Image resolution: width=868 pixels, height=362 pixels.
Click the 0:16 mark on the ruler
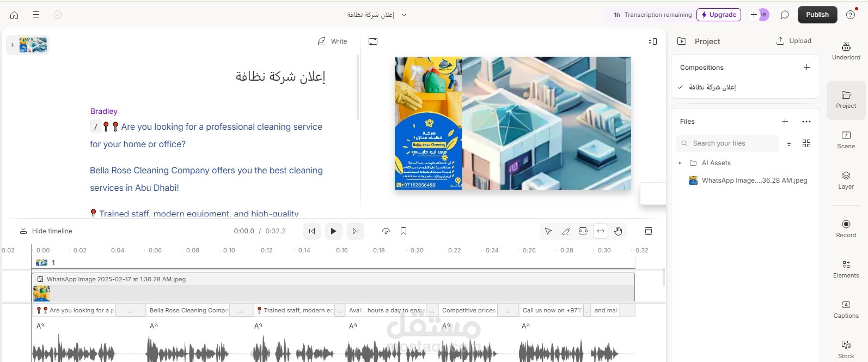pos(341,250)
